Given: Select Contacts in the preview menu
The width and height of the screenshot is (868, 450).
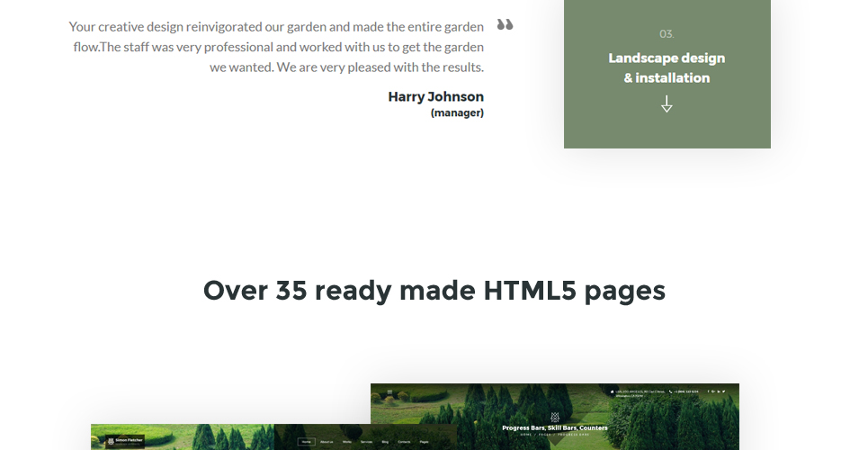Looking at the screenshot, I should point(404,442).
